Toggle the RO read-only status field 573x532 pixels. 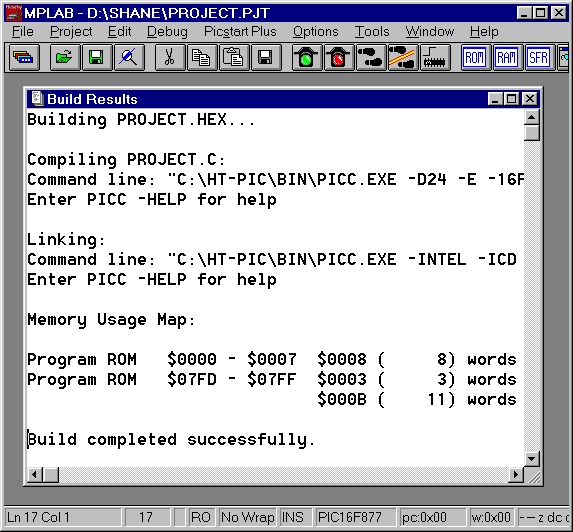pyautogui.click(x=201, y=517)
